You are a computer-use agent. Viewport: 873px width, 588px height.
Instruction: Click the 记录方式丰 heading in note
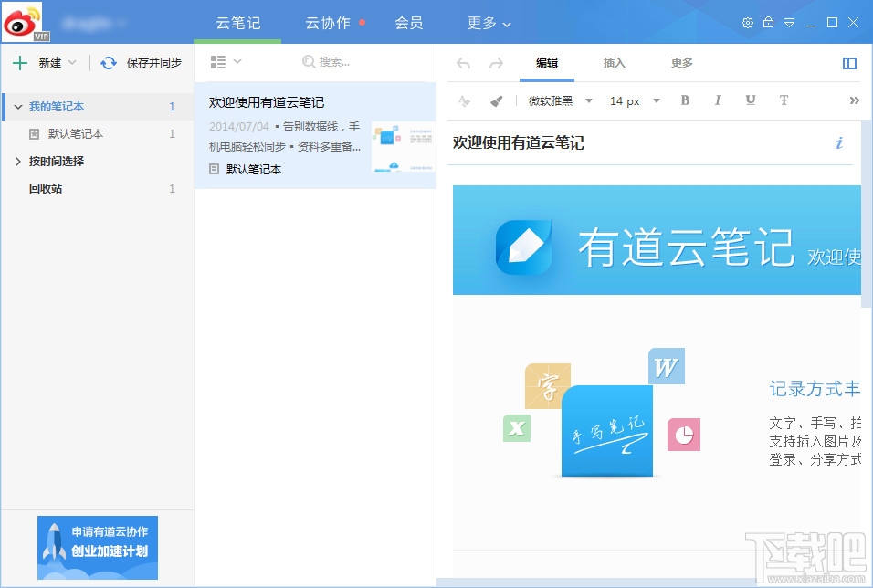(x=815, y=389)
